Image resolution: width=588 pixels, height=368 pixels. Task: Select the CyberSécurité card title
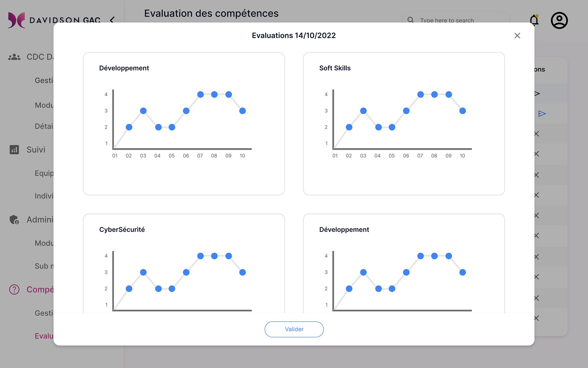point(122,230)
